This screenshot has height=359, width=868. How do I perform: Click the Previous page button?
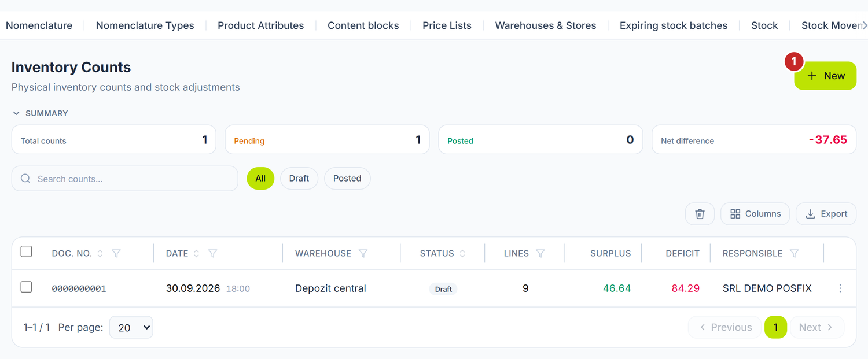(x=726, y=327)
